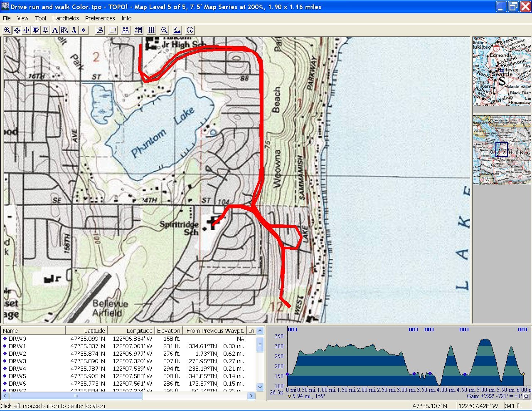Select the DRW3 waypoint row
532x411 pixels.
click(17, 361)
